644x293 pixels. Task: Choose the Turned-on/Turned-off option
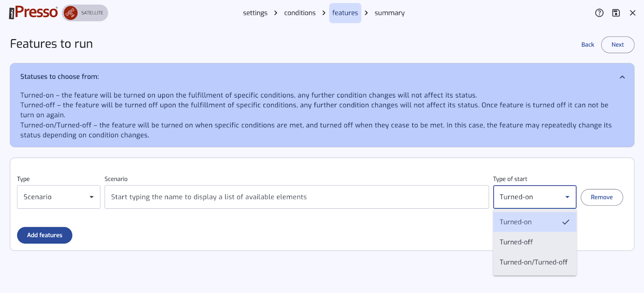(x=535, y=262)
